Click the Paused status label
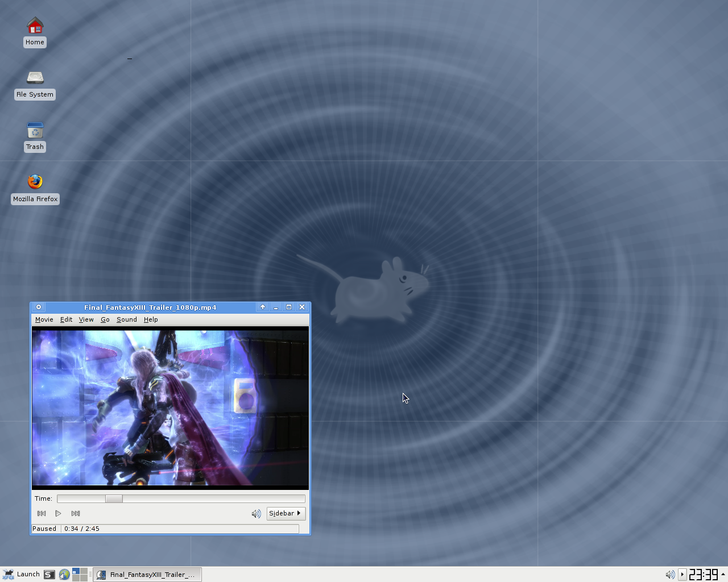This screenshot has width=728, height=582. coord(44,529)
